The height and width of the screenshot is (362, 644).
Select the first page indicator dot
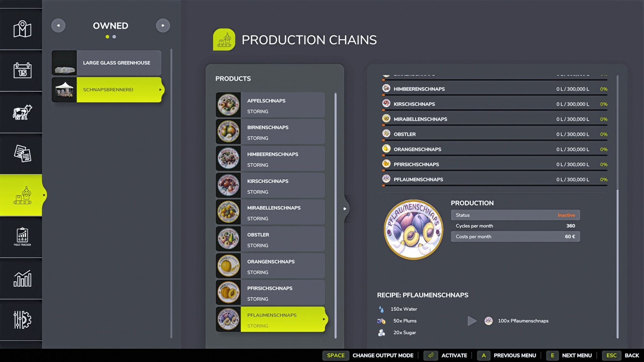(x=107, y=37)
